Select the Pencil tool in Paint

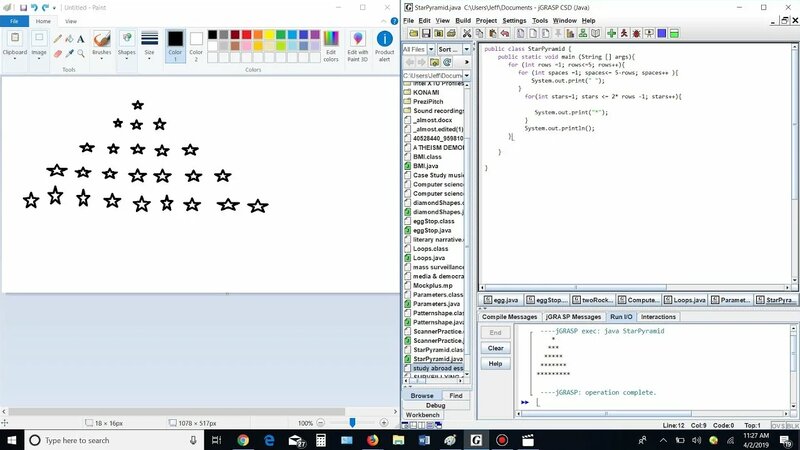click(x=58, y=39)
